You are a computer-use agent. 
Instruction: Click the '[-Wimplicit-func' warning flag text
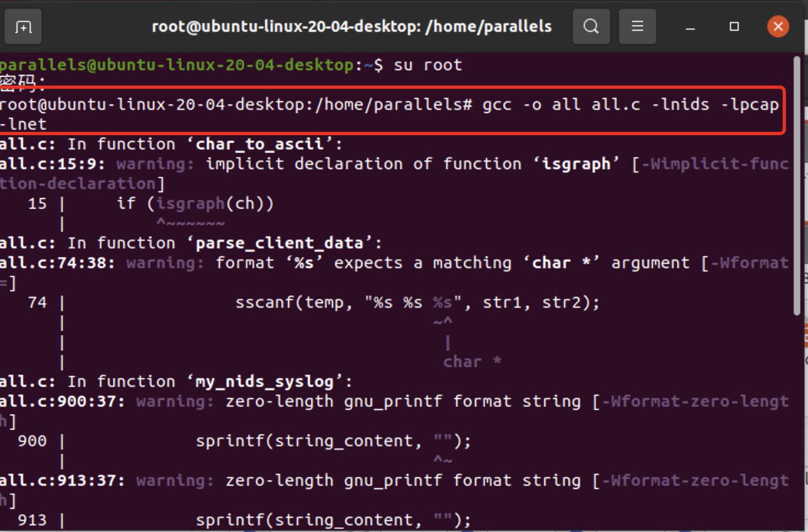tap(711, 164)
